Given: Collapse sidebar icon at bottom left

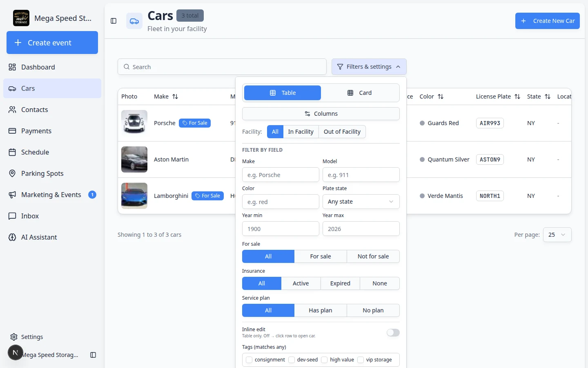Looking at the screenshot, I should click(93, 355).
